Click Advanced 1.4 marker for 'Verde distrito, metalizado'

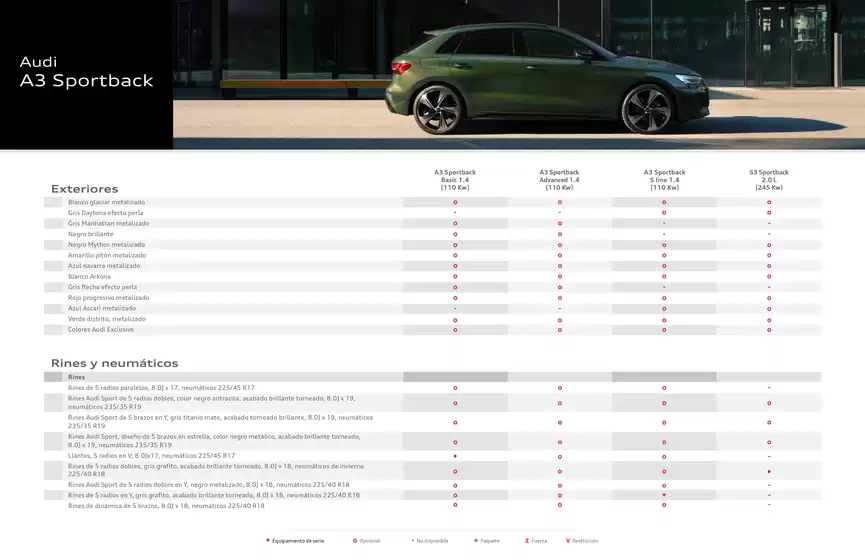click(x=559, y=320)
